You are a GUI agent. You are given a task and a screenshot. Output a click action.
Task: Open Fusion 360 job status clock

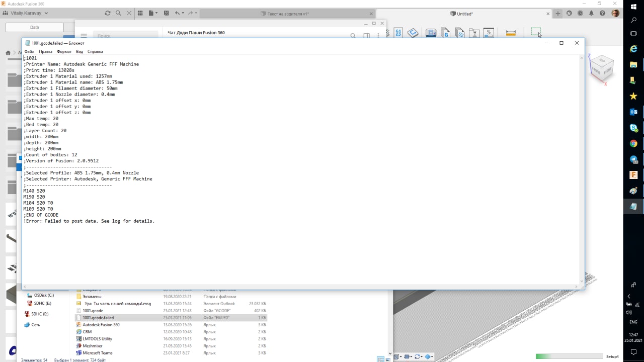click(x=580, y=14)
